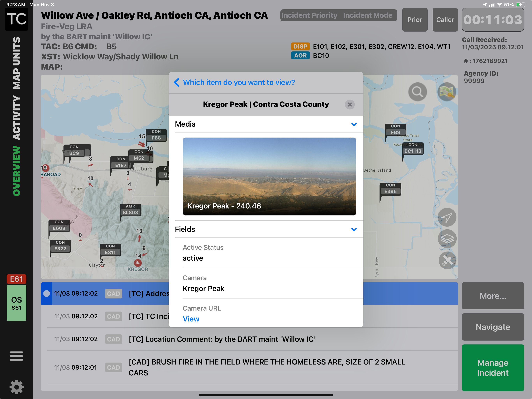This screenshot has width=532, height=399.
Task: Tap the location arrow icon on map
Action: point(447,218)
